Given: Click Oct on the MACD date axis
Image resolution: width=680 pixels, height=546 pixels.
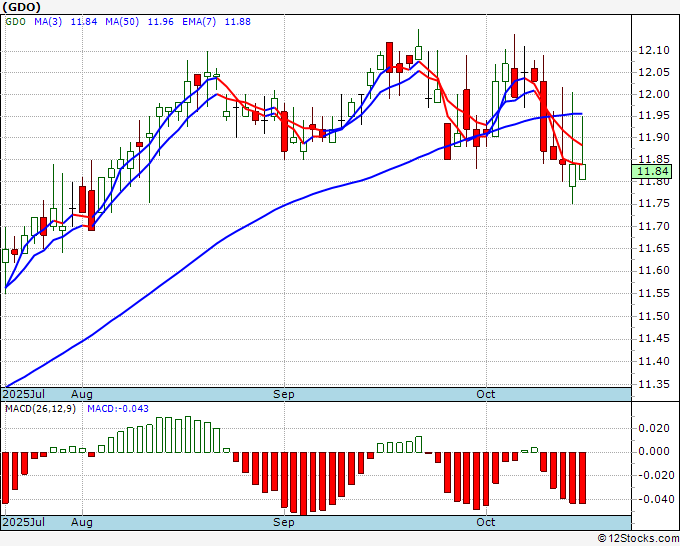Looking at the screenshot, I should click(x=486, y=522).
